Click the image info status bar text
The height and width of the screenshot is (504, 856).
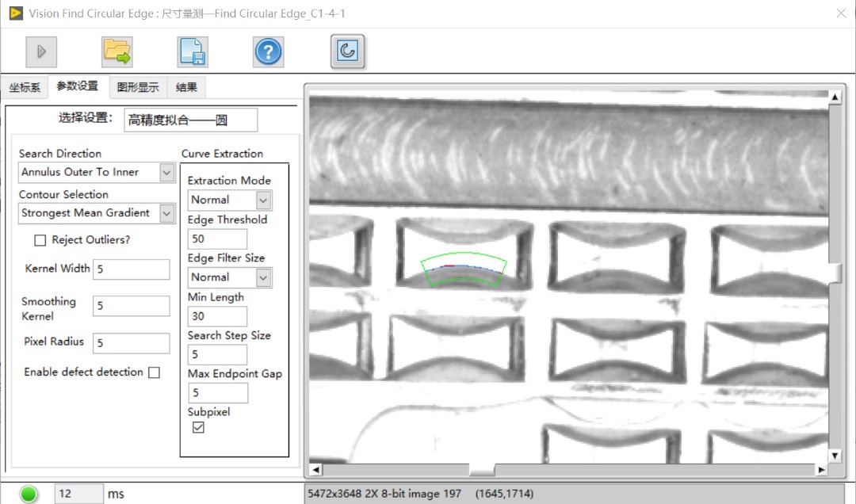pos(420,494)
